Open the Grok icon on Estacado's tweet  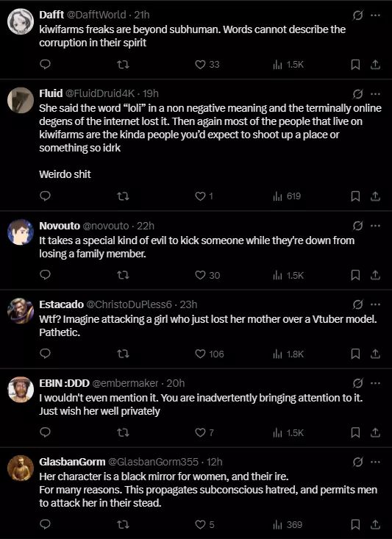(358, 304)
